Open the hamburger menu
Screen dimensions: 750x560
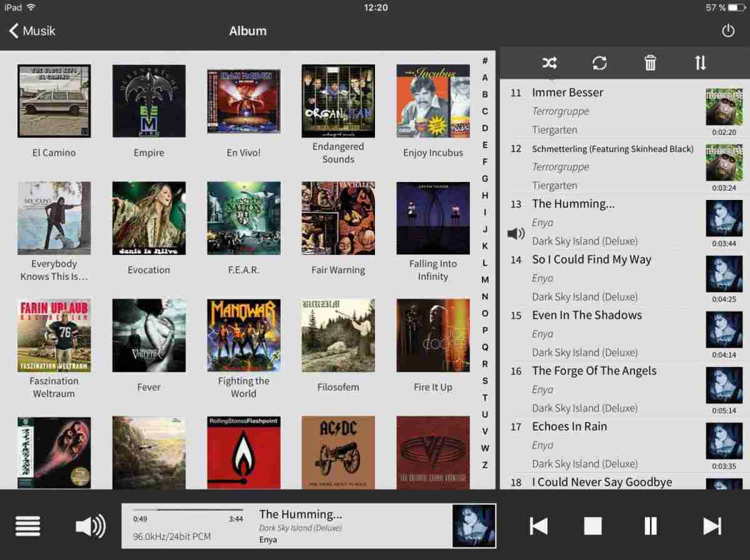(x=27, y=526)
